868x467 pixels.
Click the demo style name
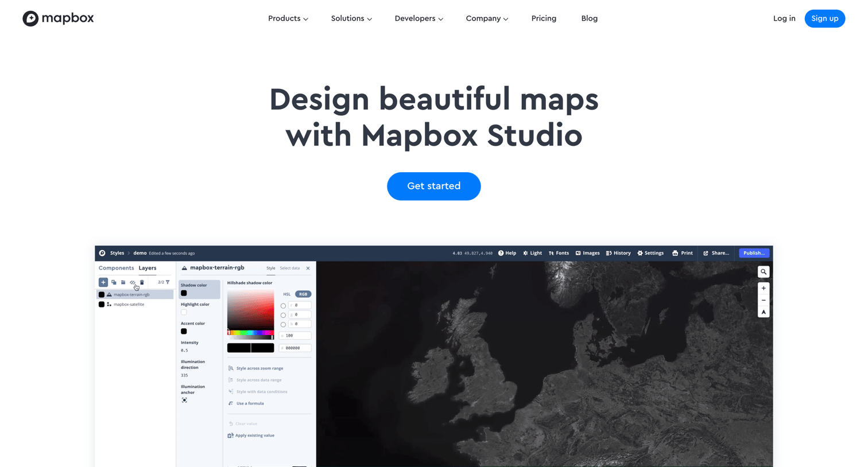coord(140,253)
